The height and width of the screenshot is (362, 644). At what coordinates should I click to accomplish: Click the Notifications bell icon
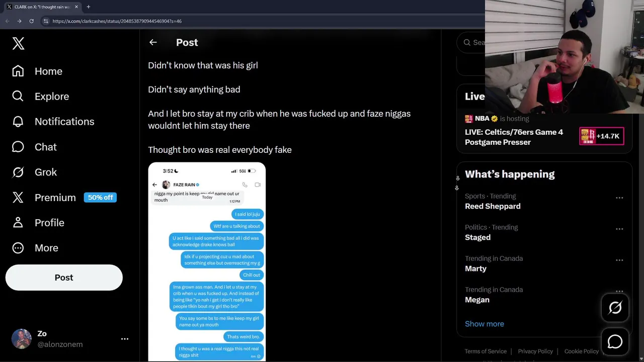18,121
